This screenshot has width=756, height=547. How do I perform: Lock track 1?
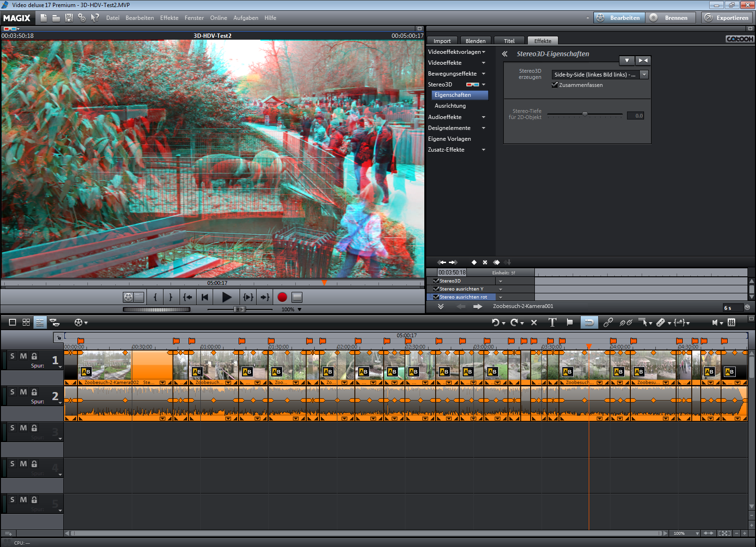34,356
